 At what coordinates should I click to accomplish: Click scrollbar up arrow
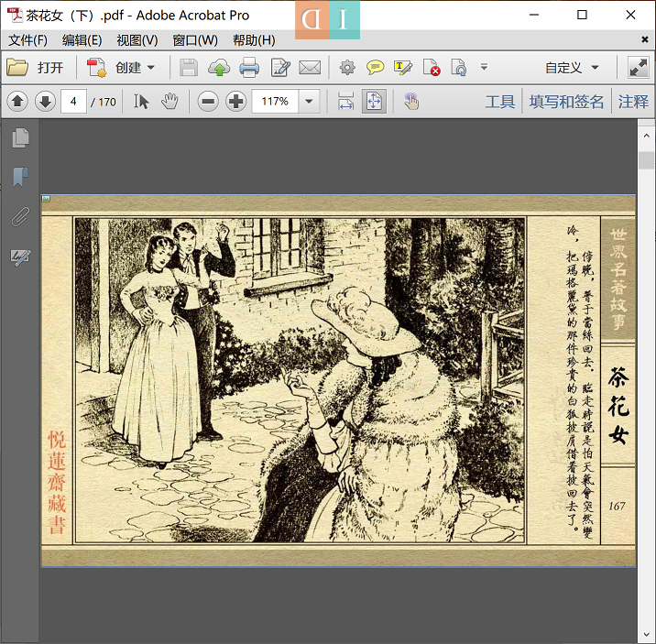point(647,136)
